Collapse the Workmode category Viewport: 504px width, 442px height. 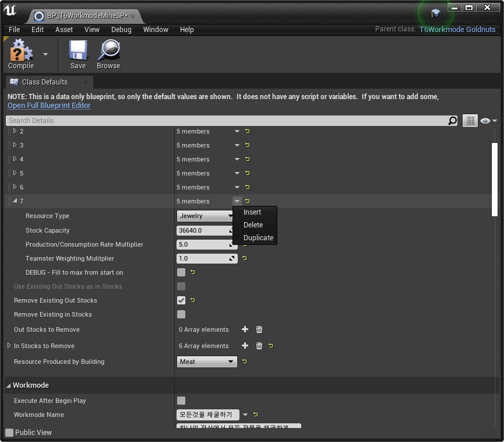(x=9, y=385)
